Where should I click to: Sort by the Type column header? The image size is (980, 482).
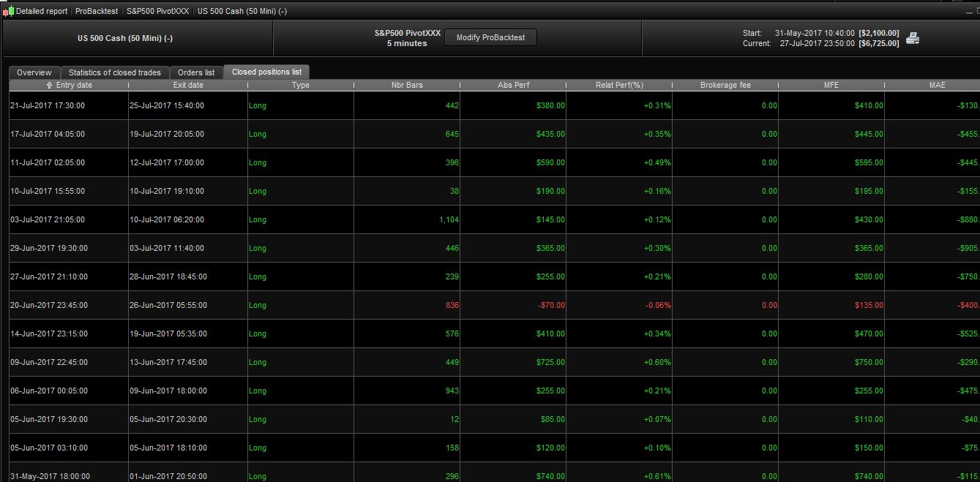(301, 85)
